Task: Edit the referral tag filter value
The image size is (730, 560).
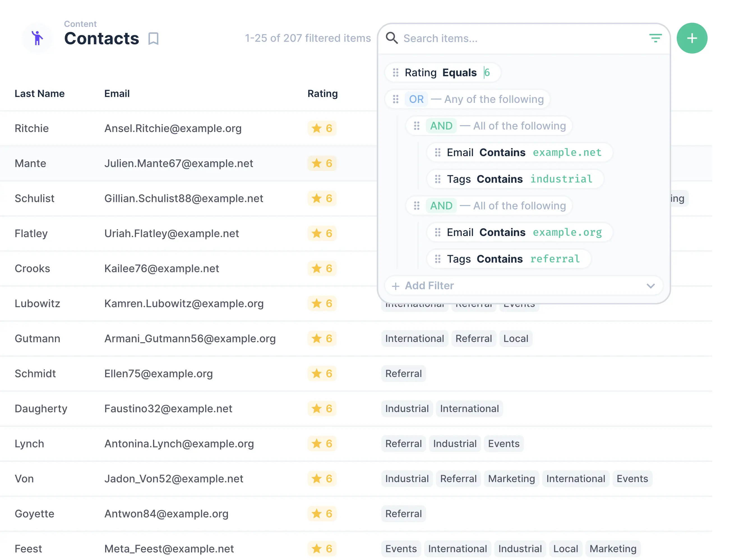Action: pyautogui.click(x=555, y=259)
